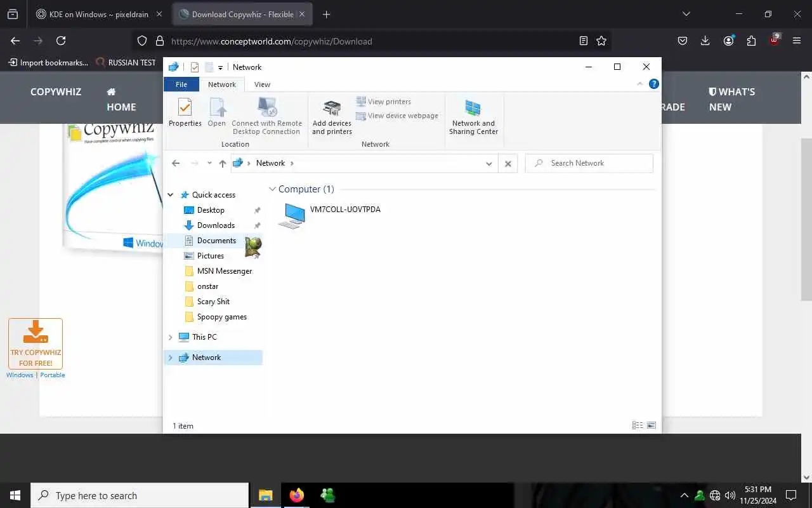Switch to the View ribbon tab
The height and width of the screenshot is (508, 812).
(262, 84)
